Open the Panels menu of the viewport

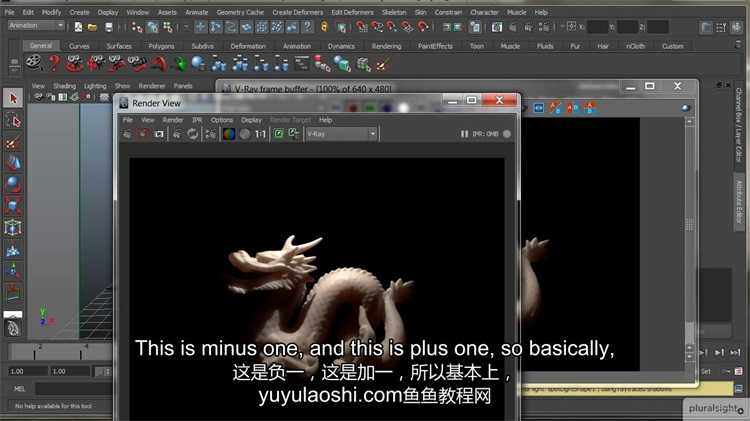coord(183,86)
